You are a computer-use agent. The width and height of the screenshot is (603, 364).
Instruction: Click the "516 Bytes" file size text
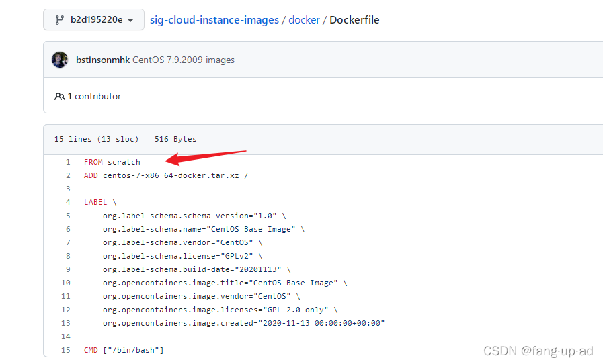pyautogui.click(x=175, y=139)
